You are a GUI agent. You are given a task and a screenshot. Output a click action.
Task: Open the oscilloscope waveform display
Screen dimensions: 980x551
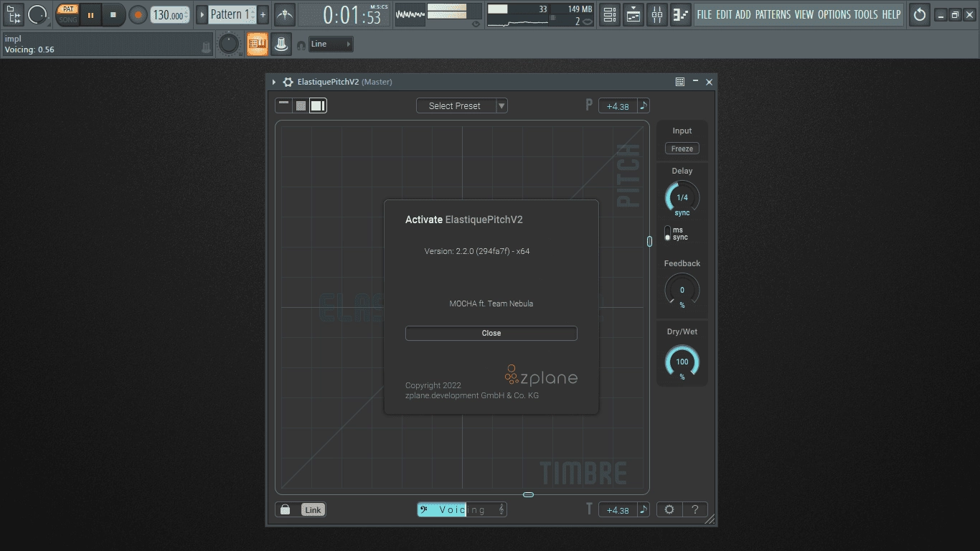(x=410, y=14)
